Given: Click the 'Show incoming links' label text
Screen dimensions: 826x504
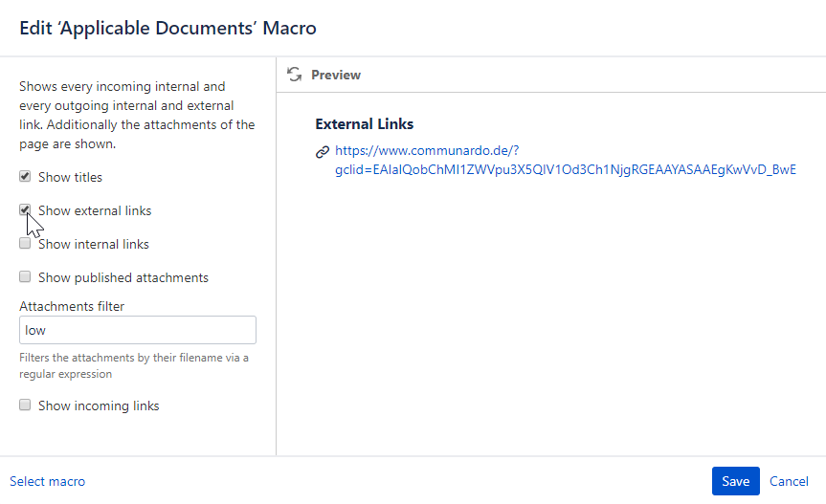Looking at the screenshot, I should point(99,405).
